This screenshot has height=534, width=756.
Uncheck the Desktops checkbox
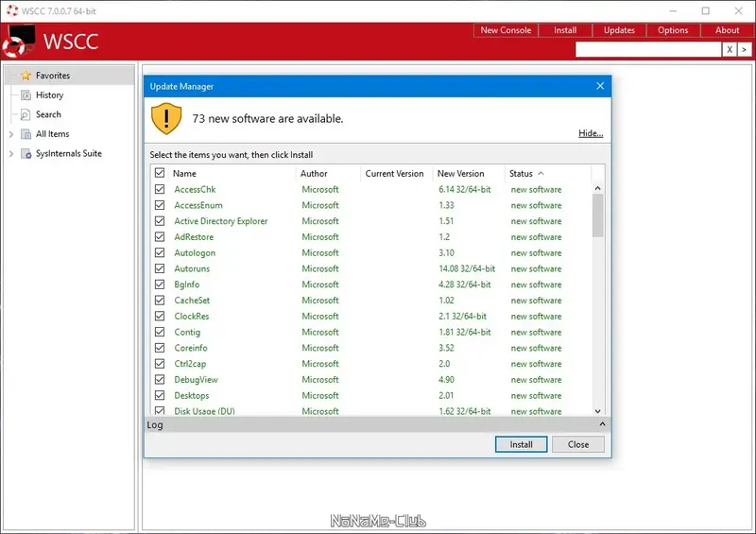(x=160, y=395)
